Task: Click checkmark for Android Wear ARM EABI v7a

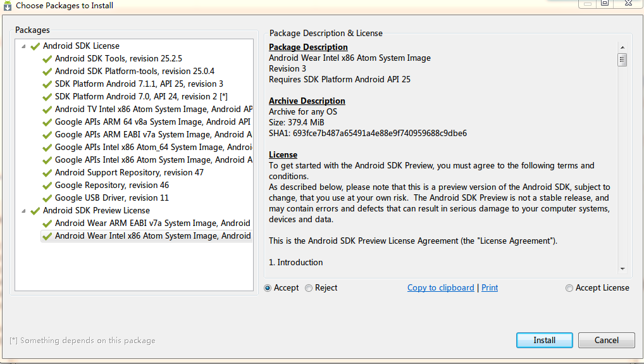Action: (47, 223)
